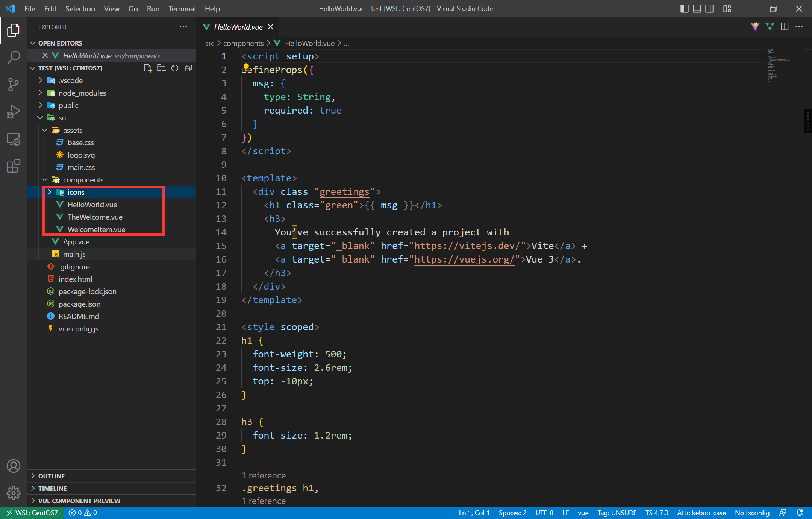This screenshot has height=519, width=812.
Task: Expand the Outline section
Action: pos(33,476)
